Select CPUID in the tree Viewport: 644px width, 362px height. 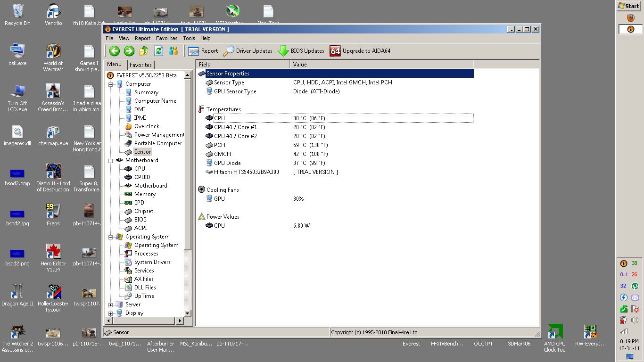coord(142,177)
